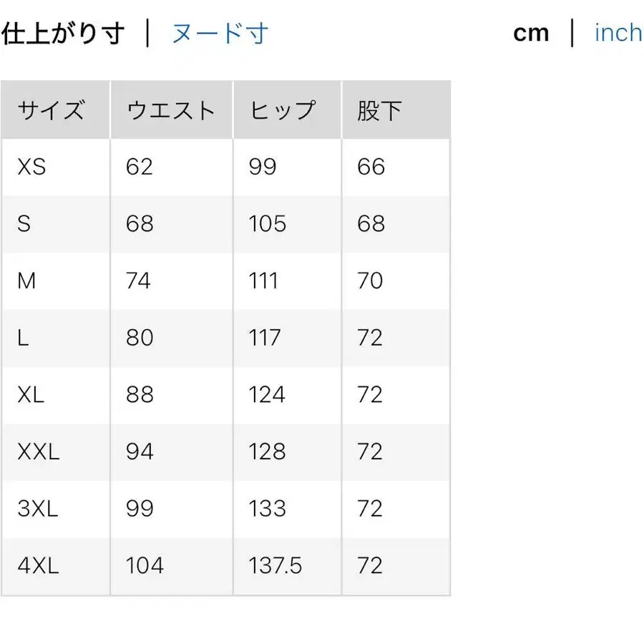Image resolution: width=644 pixels, height=644 pixels.
Task: Click the 股下 column header
Action: click(x=378, y=110)
